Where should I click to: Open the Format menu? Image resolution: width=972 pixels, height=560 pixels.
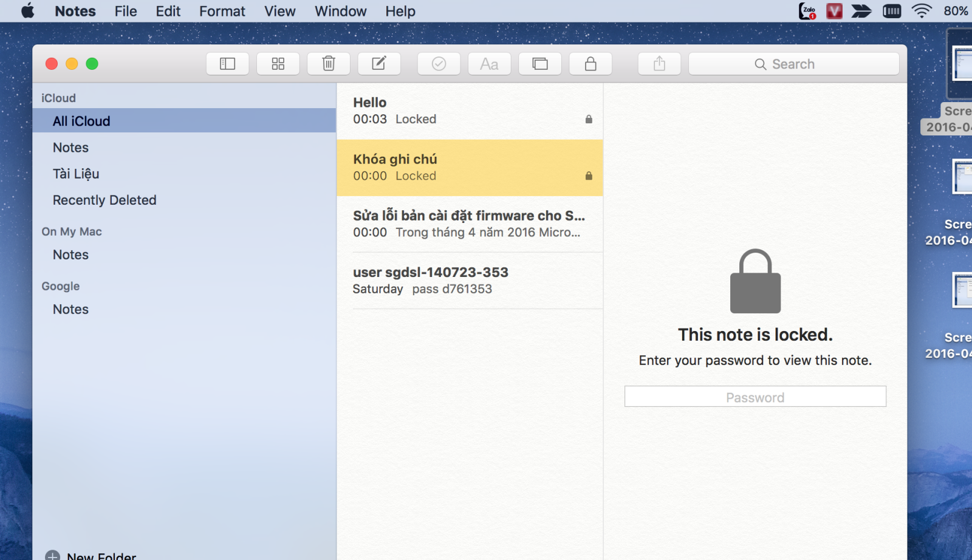click(222, 11)
